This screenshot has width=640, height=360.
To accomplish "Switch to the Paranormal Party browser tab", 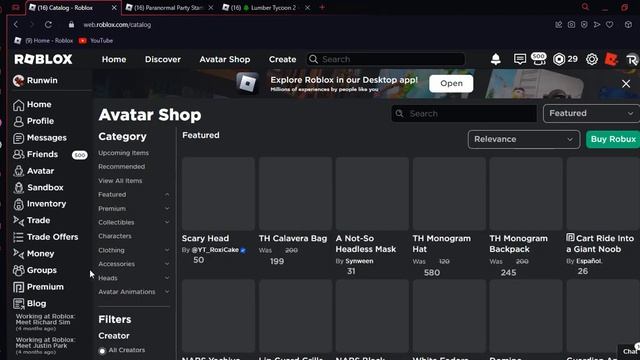I will pos(169,8).
